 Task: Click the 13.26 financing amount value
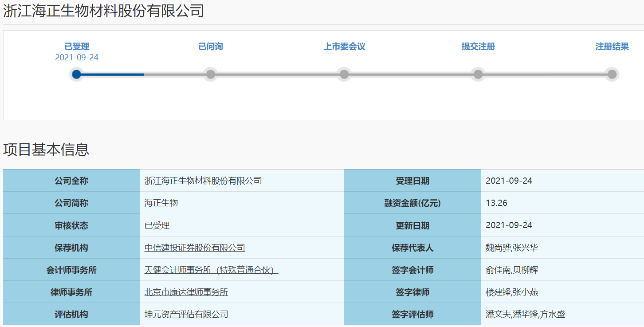point(497,203)
